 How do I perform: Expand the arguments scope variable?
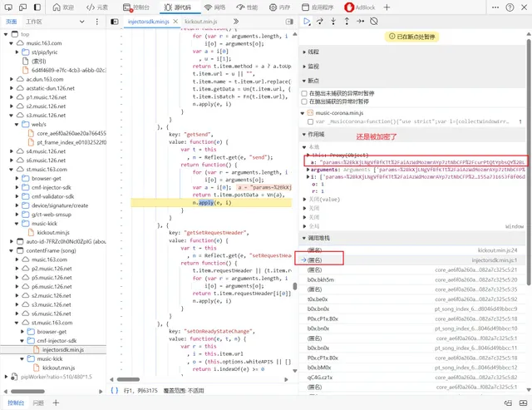click(308, 170)
